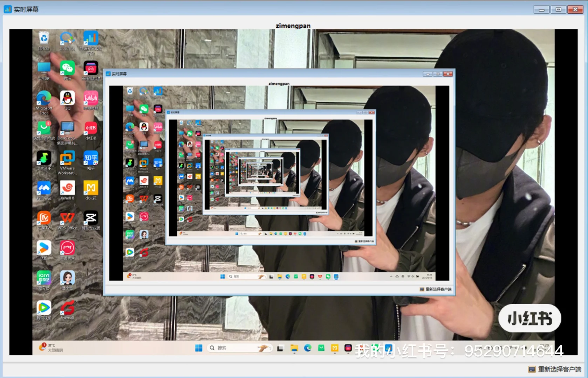
Task: Open the red 小红书 desktop shortcut
Action: 91,128
